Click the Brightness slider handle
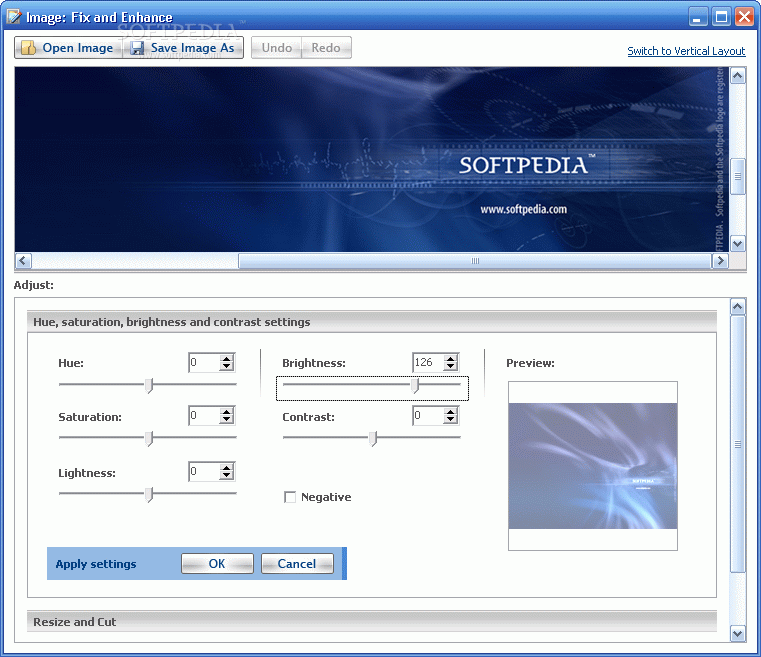The image size is (761, 657). point(415,385)
